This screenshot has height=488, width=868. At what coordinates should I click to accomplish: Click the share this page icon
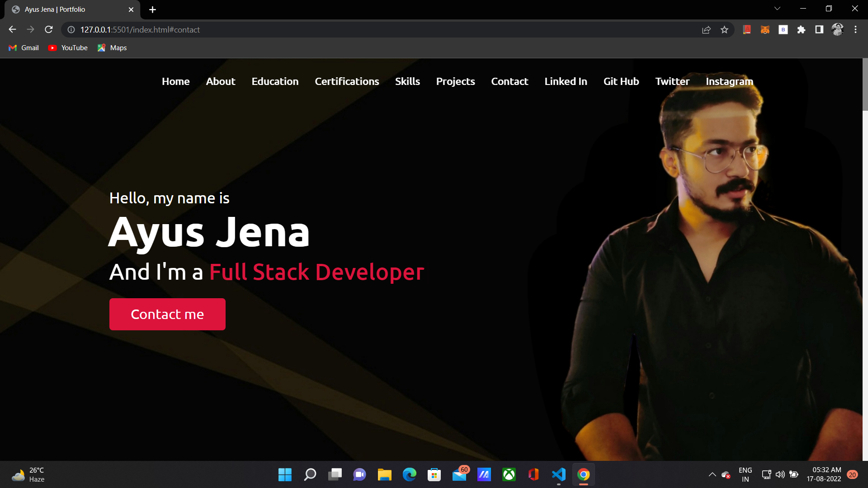click(706, 29)
